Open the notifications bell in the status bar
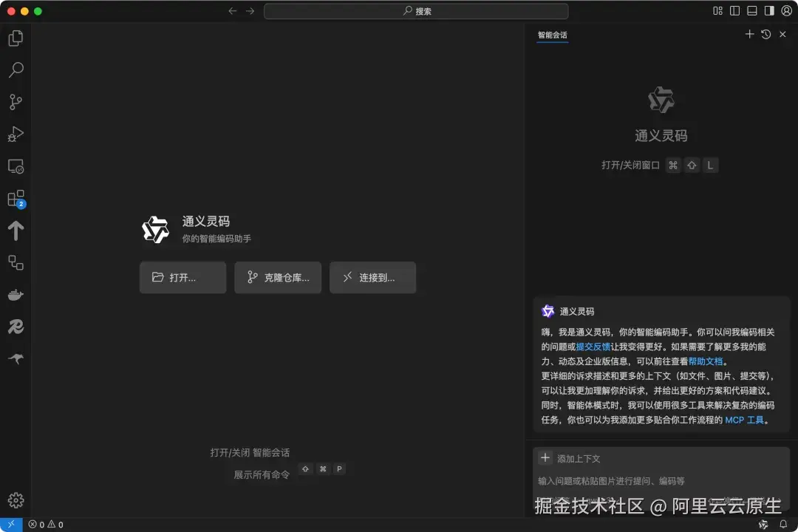Screen dimensions: 798x532 782,525
